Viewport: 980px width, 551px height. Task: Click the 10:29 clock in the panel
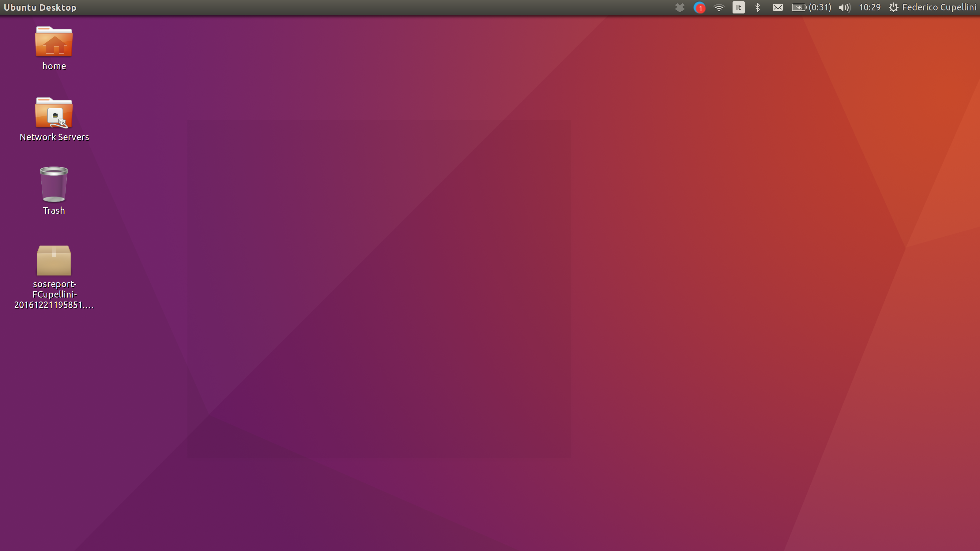(x=870, y=8)
